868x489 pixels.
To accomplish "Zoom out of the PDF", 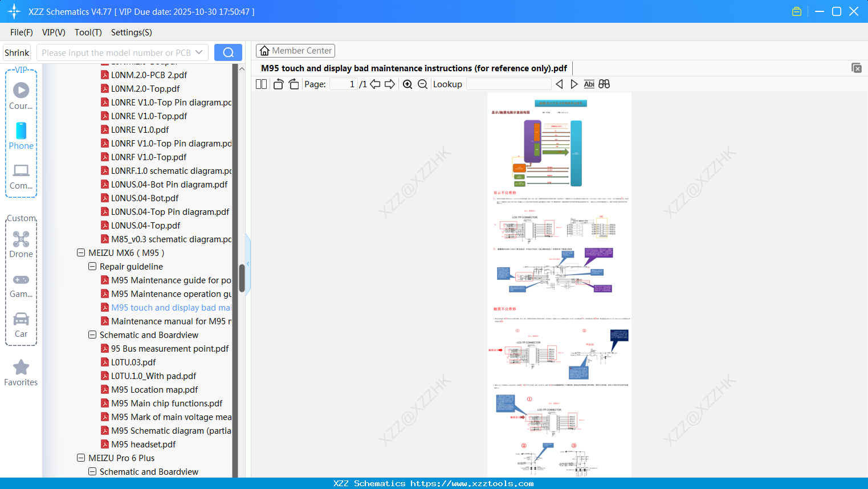I will [x=422, y=84].
